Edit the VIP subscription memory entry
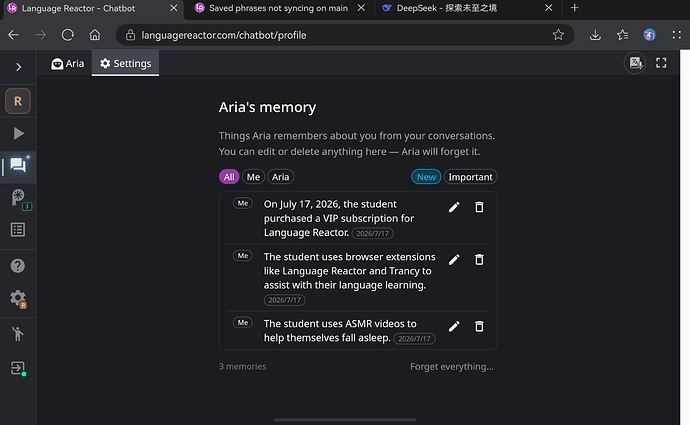Screen dimensions: 690x425 pos(454,207)
